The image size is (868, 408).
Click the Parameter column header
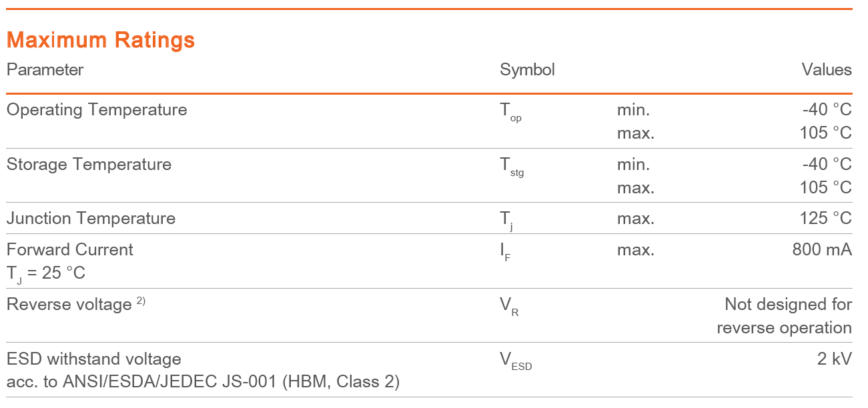45,69
